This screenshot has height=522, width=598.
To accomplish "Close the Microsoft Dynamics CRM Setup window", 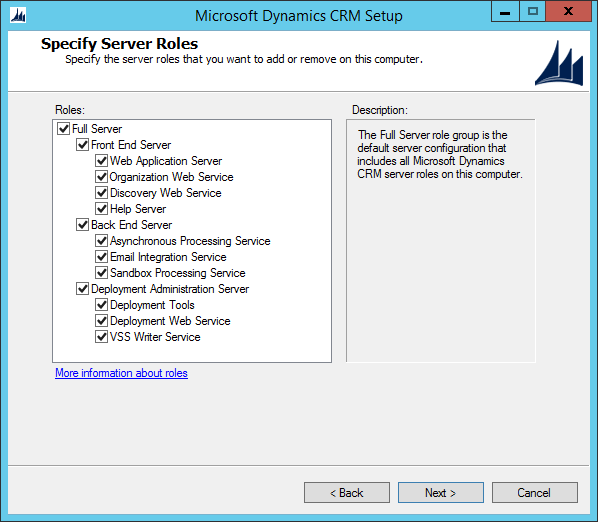I will pyautogui.click(x=568, y=11).
